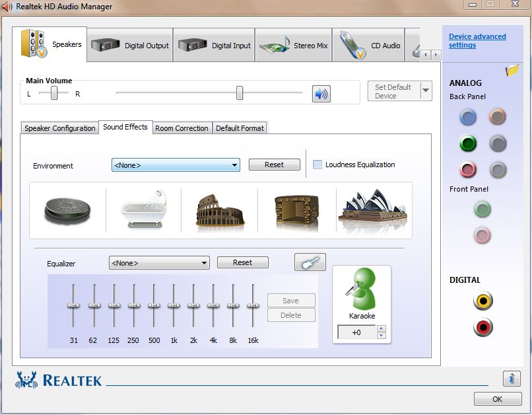Click the green back panel audio jack
532x415 pixels.
pos(468,143)
